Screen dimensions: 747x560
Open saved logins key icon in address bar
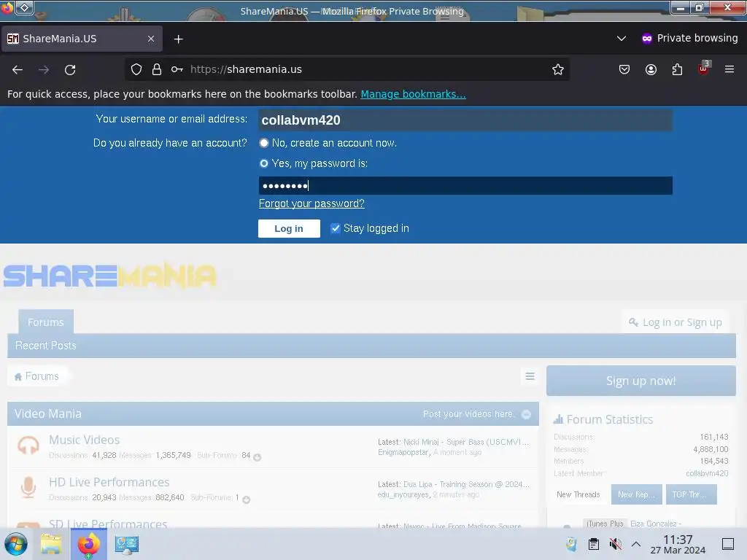click(x=177, y=69)
